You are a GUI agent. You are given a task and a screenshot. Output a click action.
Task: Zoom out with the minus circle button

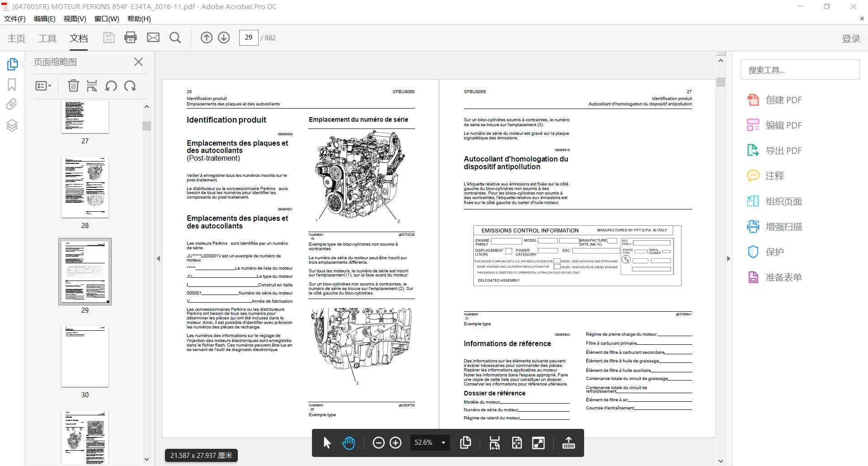tap(378, 443)
